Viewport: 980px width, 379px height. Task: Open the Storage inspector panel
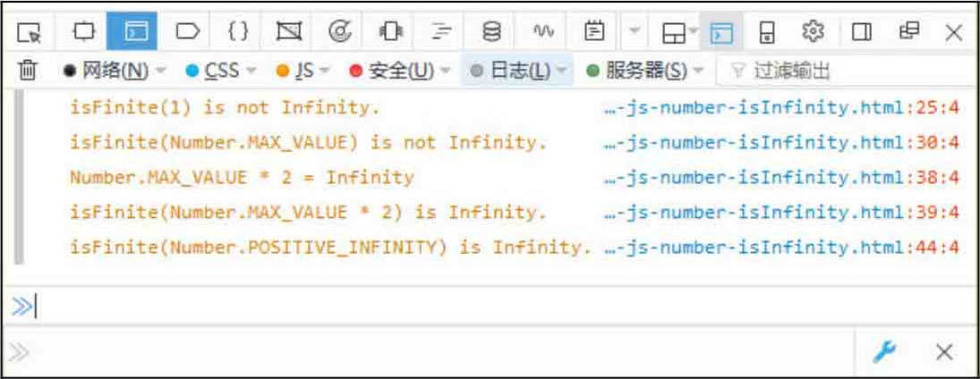click(x=492, y=31)
